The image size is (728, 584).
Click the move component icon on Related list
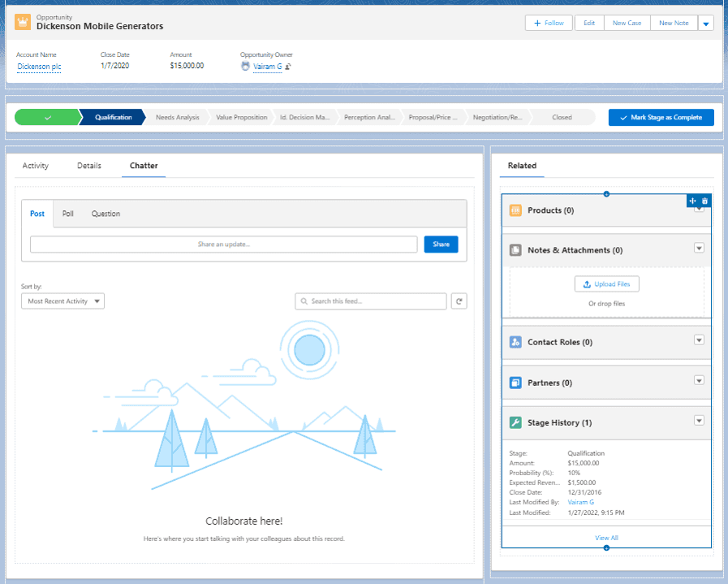693,201
